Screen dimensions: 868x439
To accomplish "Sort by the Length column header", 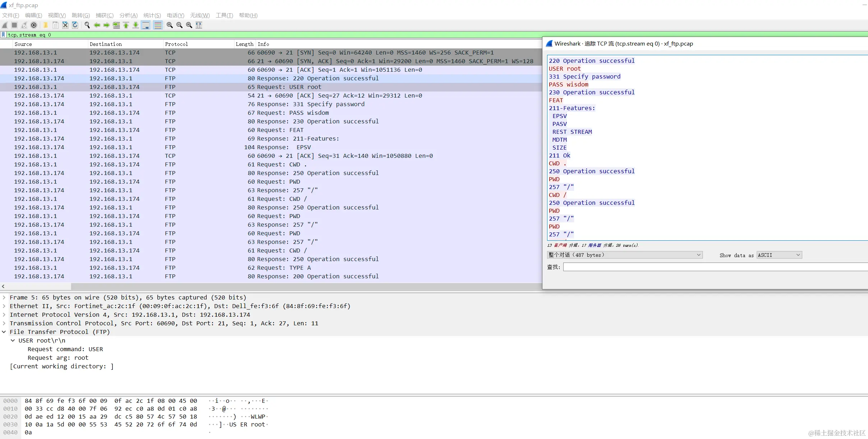I will (244, 44).
